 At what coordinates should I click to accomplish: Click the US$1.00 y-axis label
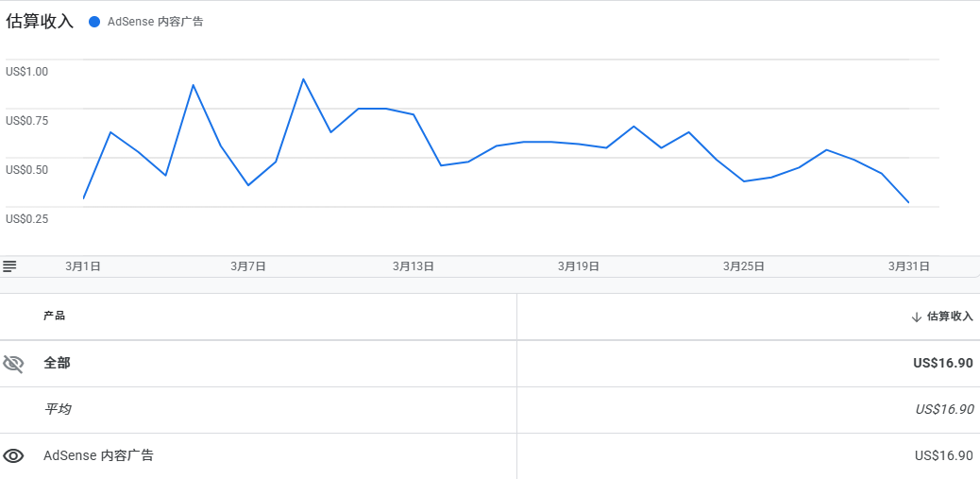click(26, 71)
